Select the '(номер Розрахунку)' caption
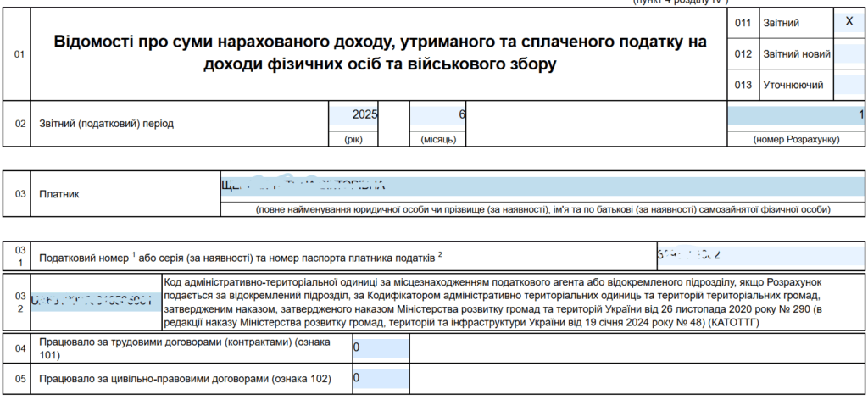868x400 pixels. [x=796, y=140]
